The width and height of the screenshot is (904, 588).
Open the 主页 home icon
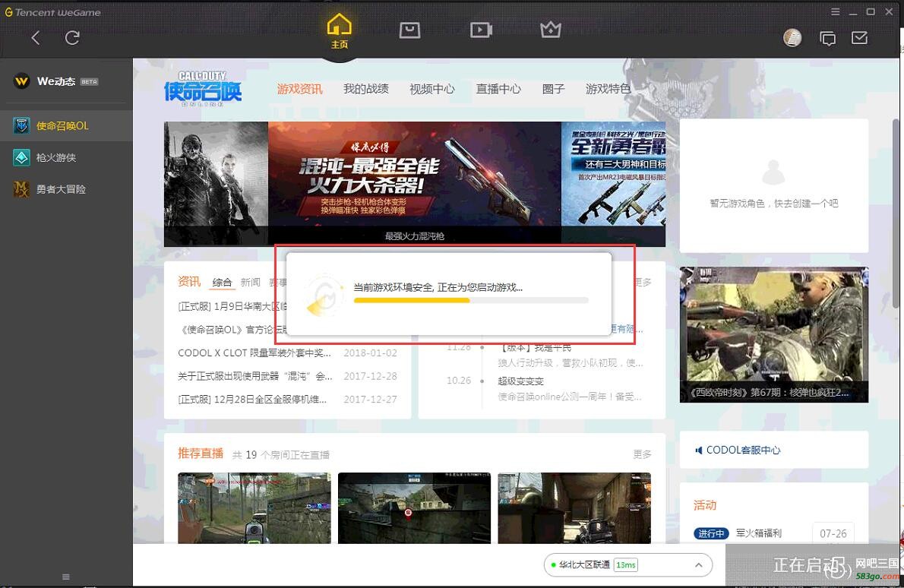[x=339, y=31]
